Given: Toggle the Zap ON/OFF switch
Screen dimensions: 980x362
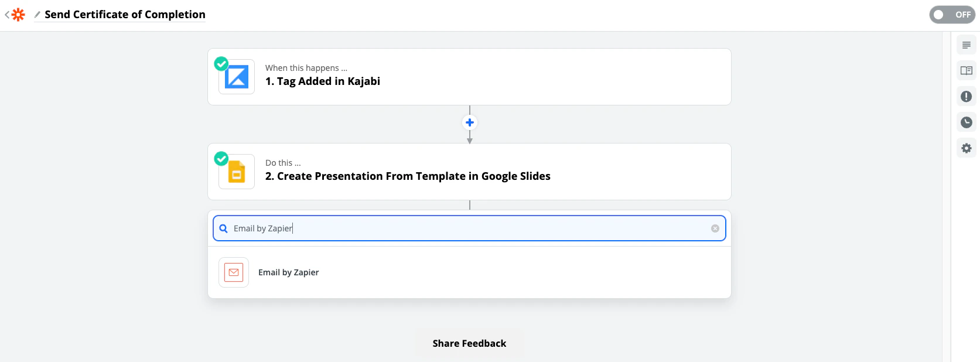Looking at the screenshot, I should [x=951, y=15].
